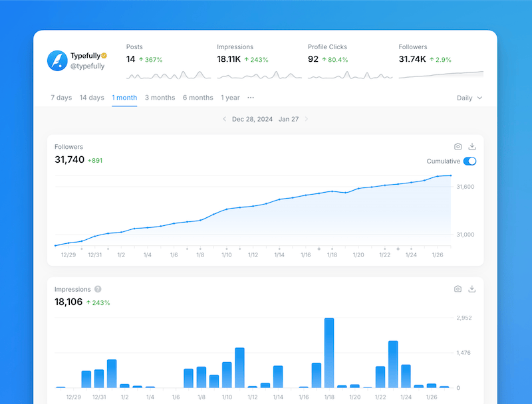Go to previous date range with left arrow

pyautogui.click(x=224, y=119)
